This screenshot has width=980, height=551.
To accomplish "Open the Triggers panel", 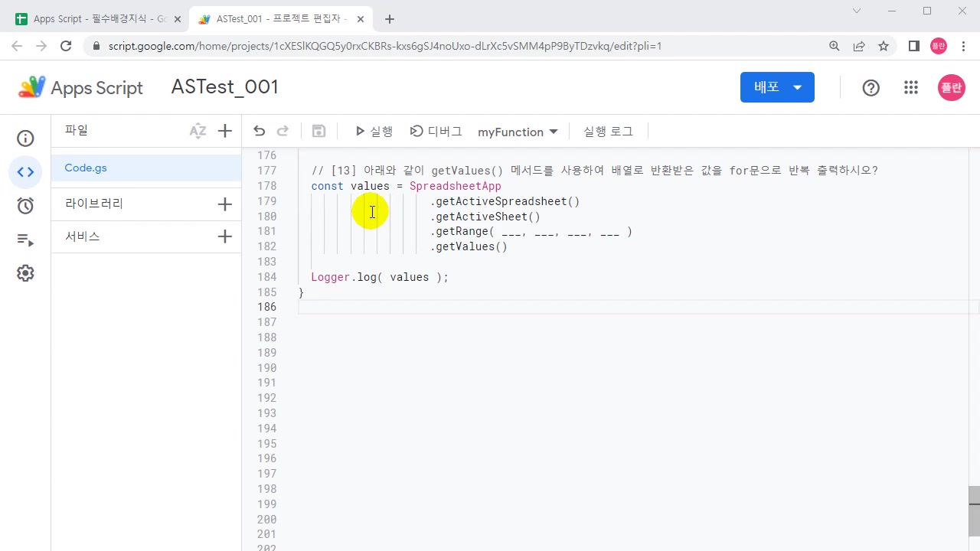I will (25, 205).
